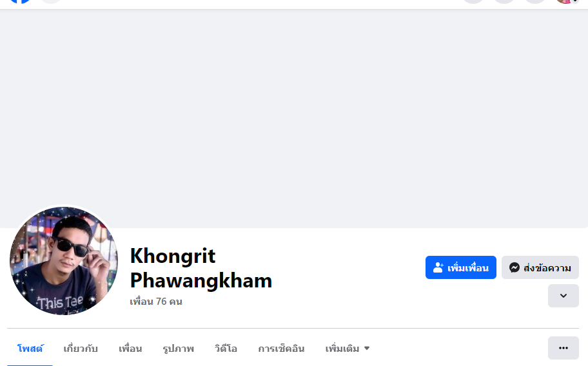Open Khongrit's circular profile picture
This screenshot has height=366, width=588.
click(64, 261)
